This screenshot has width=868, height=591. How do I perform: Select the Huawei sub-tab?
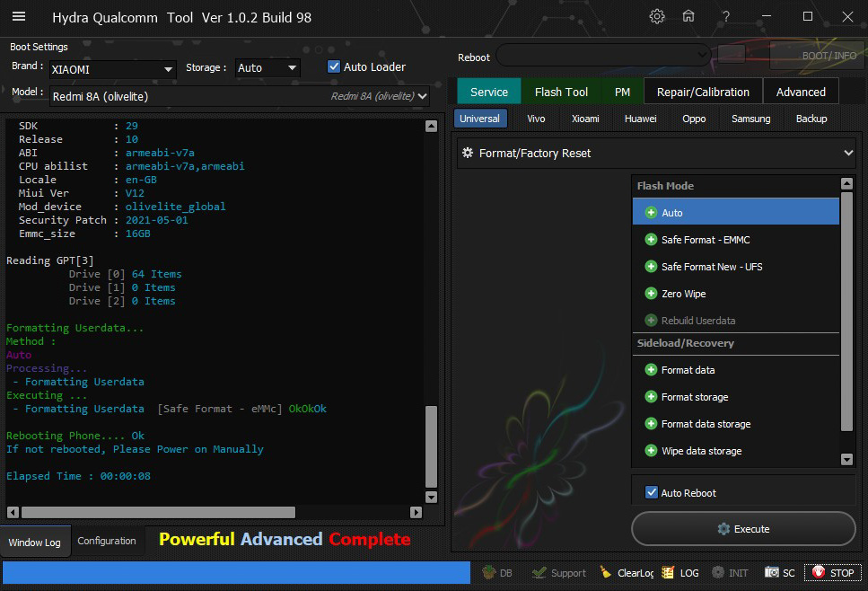640,119
